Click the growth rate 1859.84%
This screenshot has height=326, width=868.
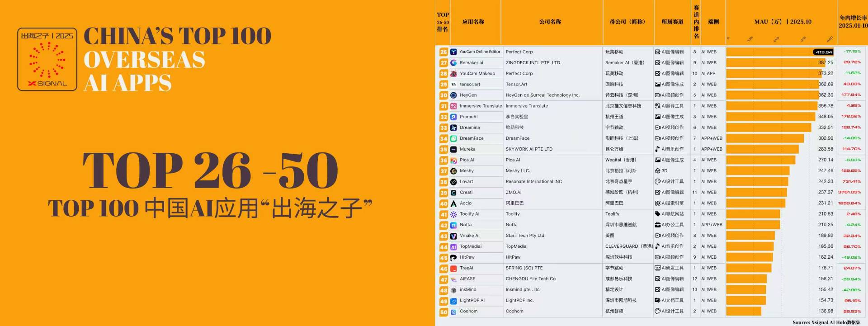tap(849, 203)
